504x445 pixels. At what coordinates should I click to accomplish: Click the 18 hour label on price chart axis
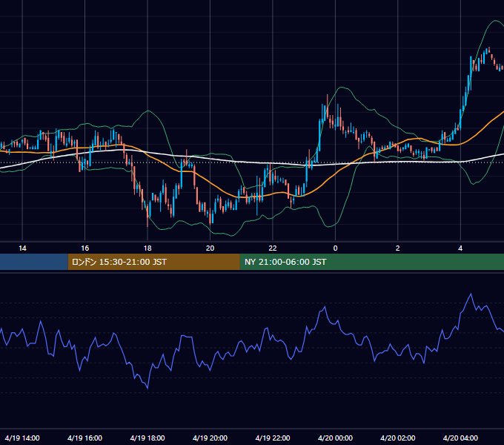[x=147, y=248]
